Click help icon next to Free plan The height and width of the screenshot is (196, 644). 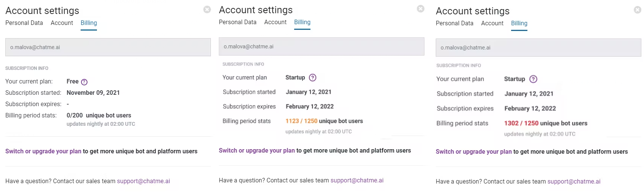pyautogui.click(x=84, y=82)
